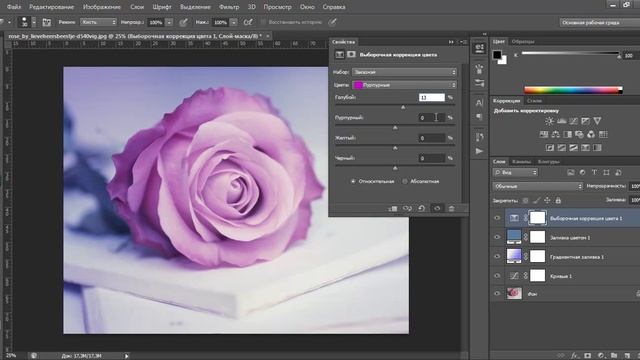Open the brush preset picker arrow

tap(34, 22)
